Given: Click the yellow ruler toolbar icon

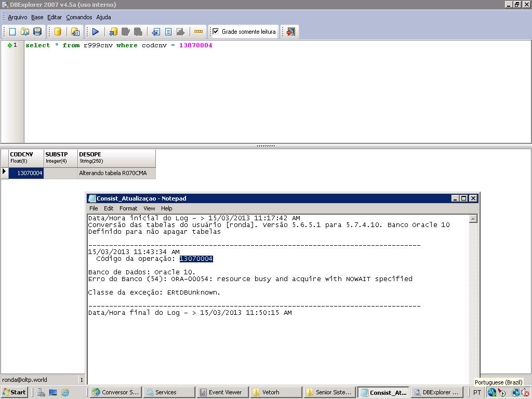Looking at the screenshot, I should [x=198, y=32].
